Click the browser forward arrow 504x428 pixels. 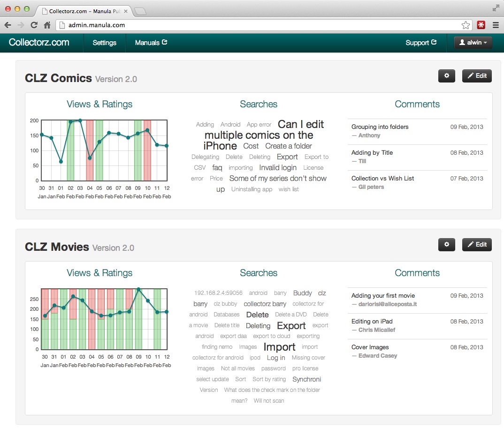pos(21,25)
